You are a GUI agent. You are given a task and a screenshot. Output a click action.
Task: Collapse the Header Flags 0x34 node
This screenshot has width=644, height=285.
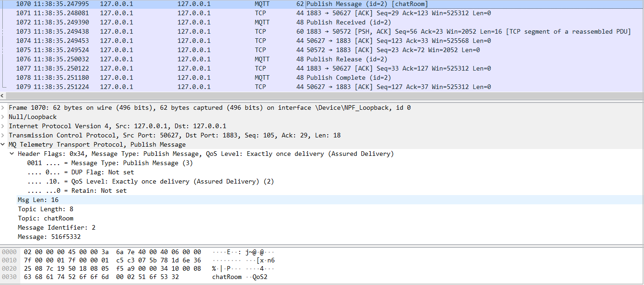[x=12, y=154]
